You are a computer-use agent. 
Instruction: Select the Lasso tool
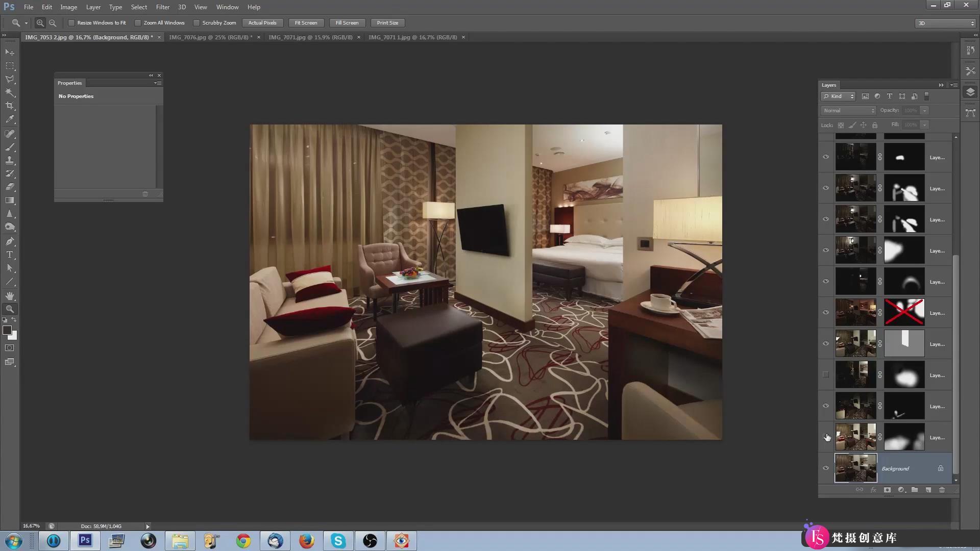coord(10,79)
